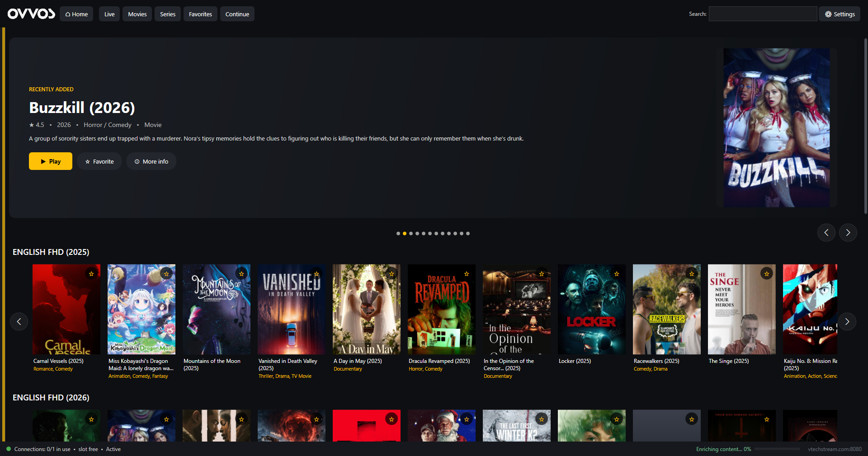Image resolution: width=868 pixels, height=456 pixels.
Task: Move the English FHD (2025) row right
Action: point(847,322)
